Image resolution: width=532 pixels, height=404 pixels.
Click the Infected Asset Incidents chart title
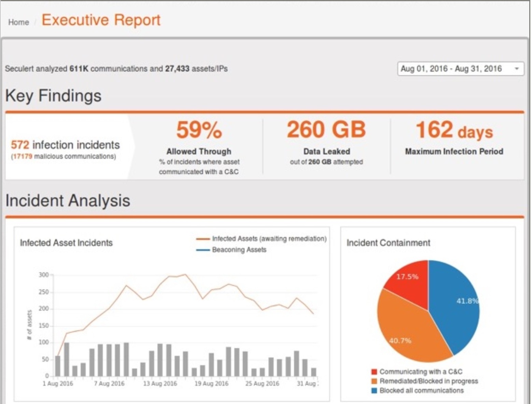[x=66, y=243]
